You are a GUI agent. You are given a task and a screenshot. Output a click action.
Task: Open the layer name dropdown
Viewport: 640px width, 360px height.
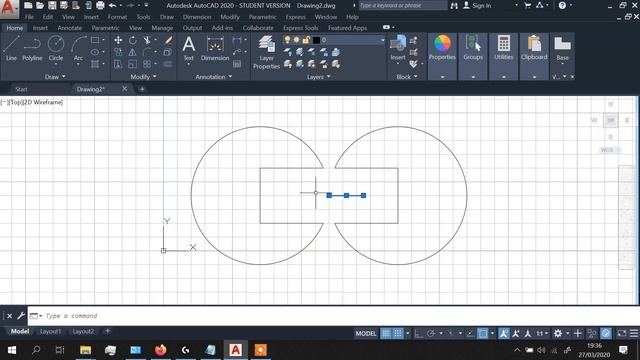382,40
